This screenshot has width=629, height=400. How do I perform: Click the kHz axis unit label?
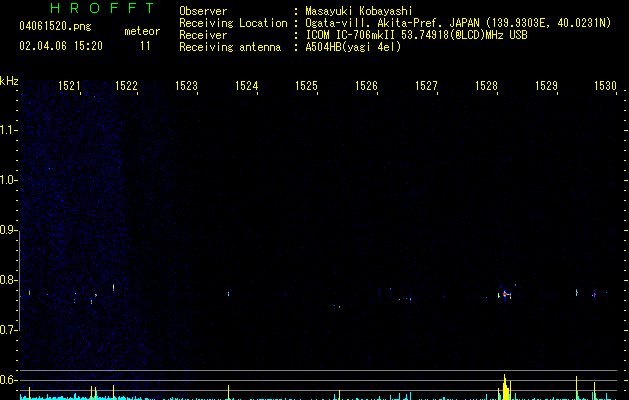[9, 81]
